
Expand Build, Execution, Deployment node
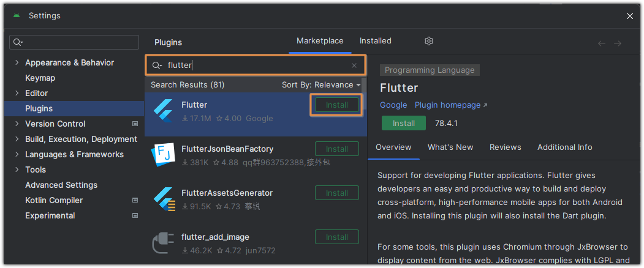[17, 139]
